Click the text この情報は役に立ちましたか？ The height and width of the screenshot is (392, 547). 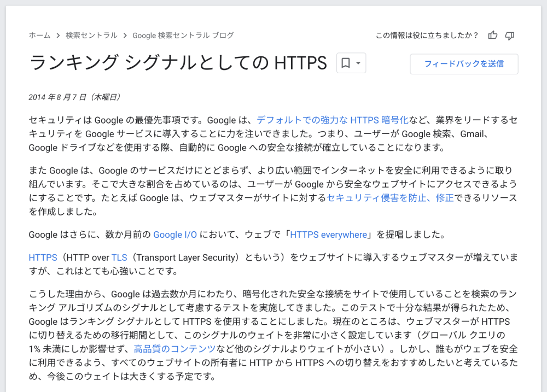pos(427,35)
